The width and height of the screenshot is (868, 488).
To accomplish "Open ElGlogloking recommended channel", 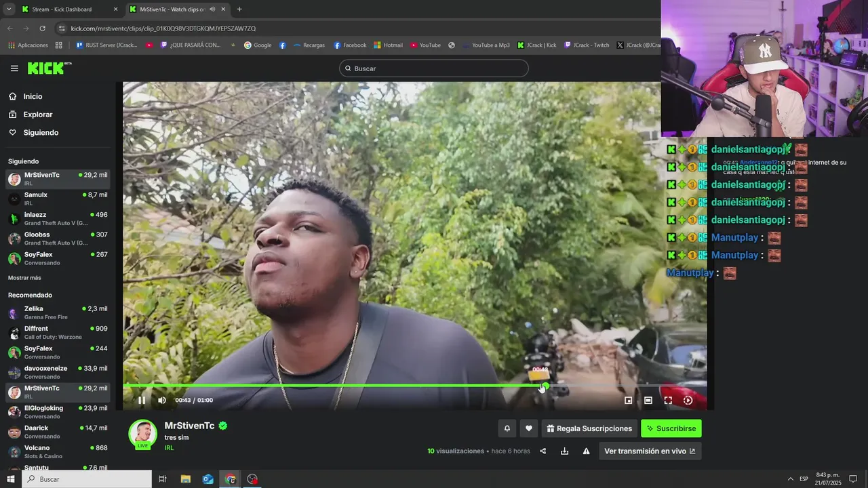I will tap(58, 412).
